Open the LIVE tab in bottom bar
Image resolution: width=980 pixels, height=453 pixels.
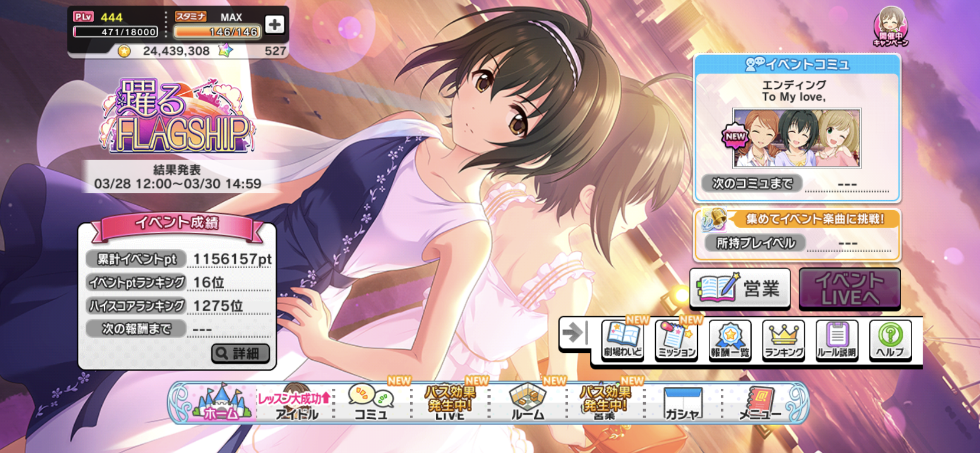449,403
